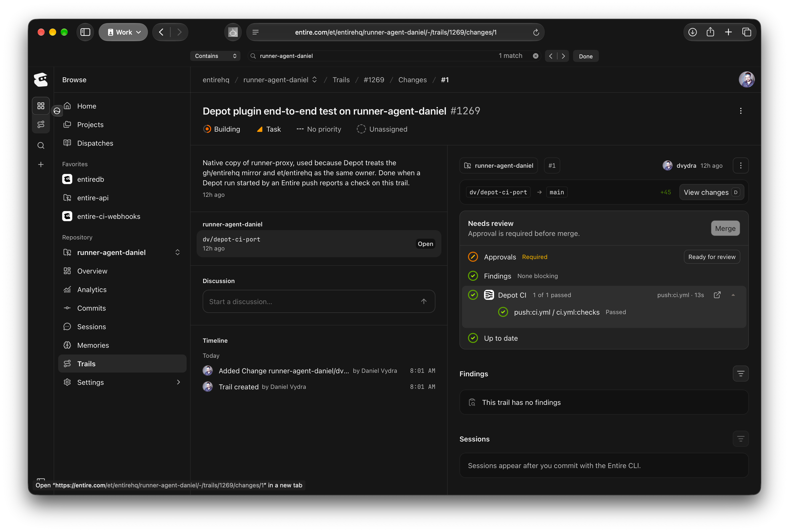Clear the find-on-page search text
The width and height of the screenshot is (789, 532).
[x=535, y=56]
